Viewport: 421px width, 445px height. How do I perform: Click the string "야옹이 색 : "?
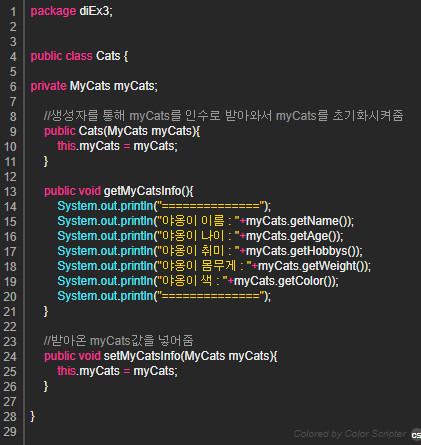pyautogui.click(x=192, y=281)
